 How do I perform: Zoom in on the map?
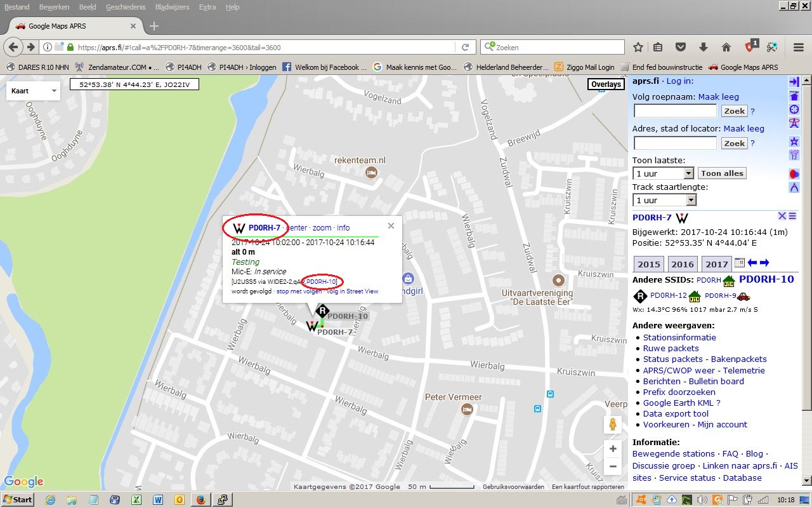[x=613, y=449]
